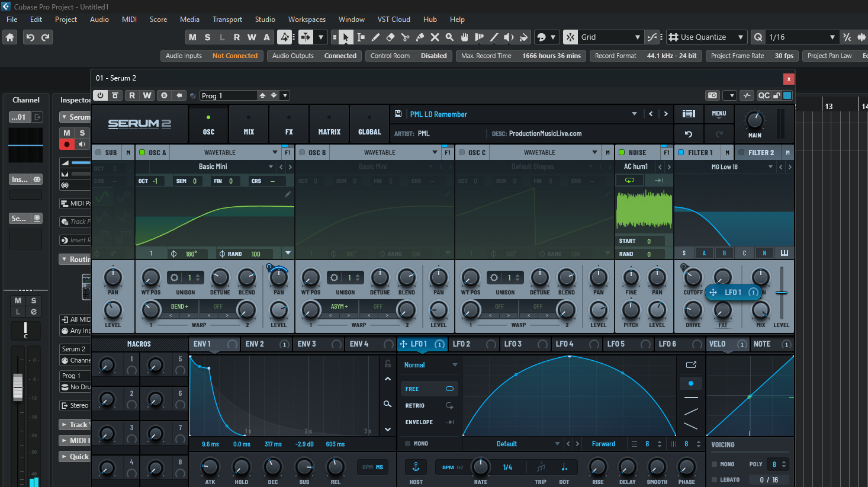Screen dimensions: 868x487
Task: Open the Grid snap type dropdown
Action: (637, 37)
